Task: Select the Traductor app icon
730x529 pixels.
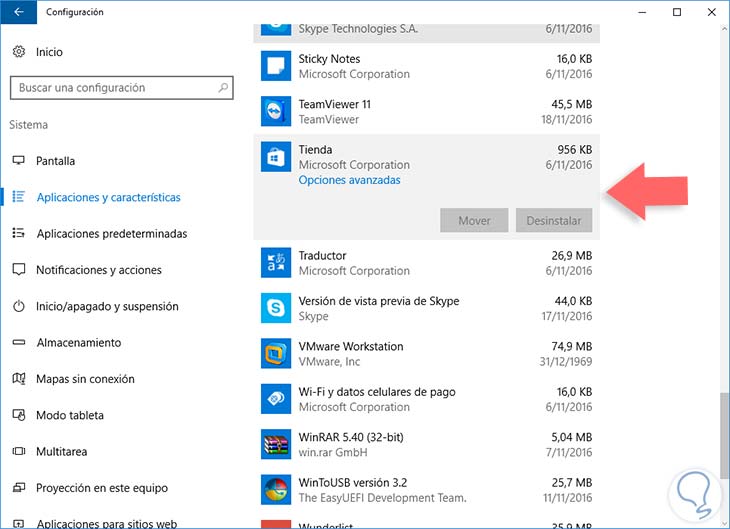Action: 275,263
